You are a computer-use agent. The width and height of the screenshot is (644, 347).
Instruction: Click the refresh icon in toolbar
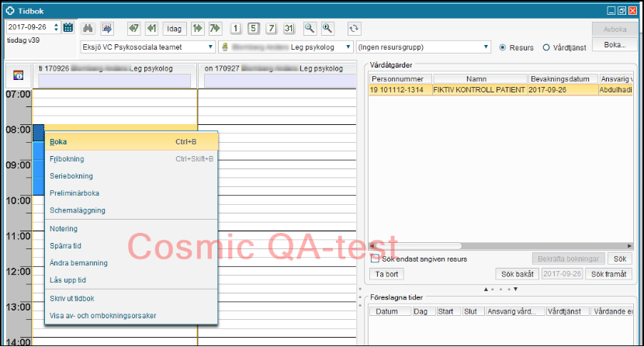[x=354, y=28]
